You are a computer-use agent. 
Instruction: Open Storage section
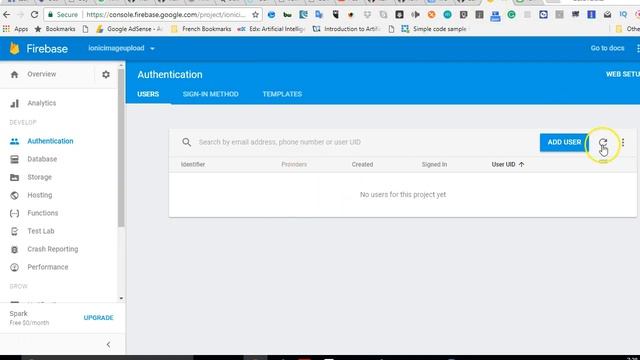click(40, 177)
